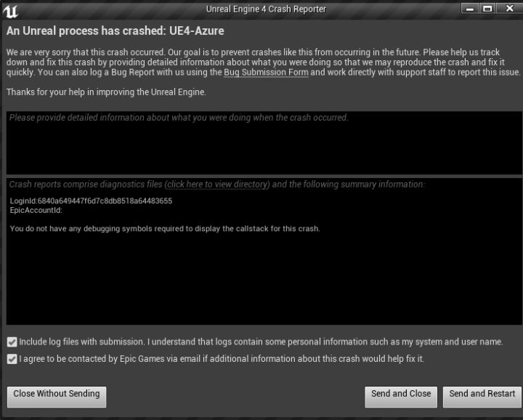Screen dimensions: 523x420
Task: Select the LoginId line in the crash summary
Action: coord(91,201)
